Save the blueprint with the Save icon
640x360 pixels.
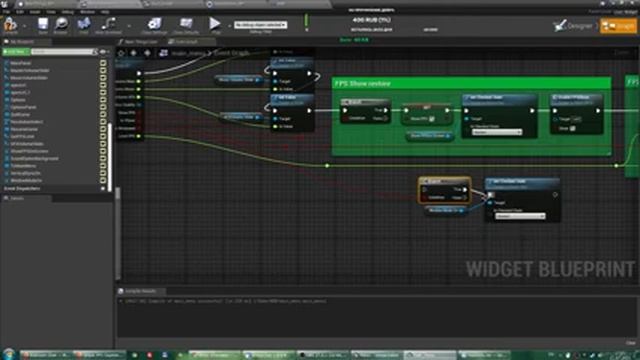(42, 24)
